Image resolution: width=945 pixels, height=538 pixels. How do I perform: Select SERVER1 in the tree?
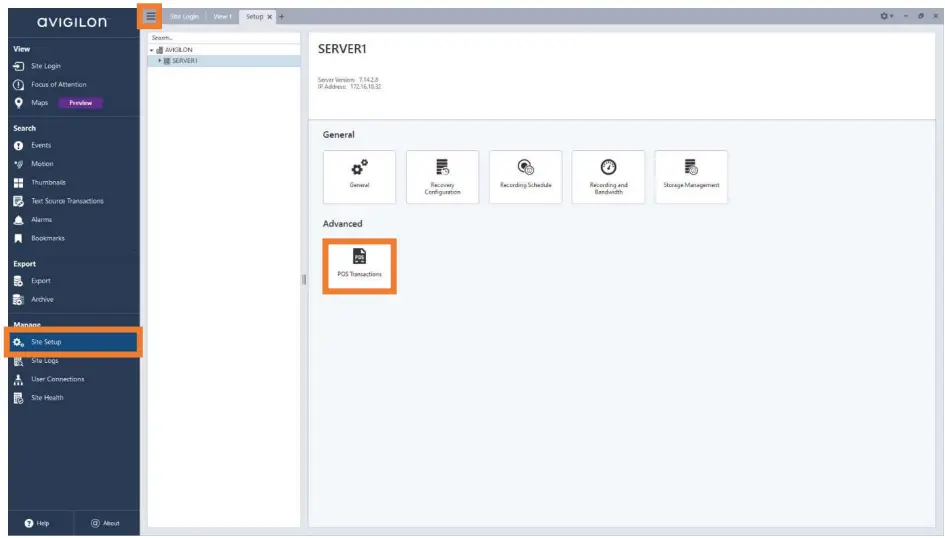pos(184,61)
